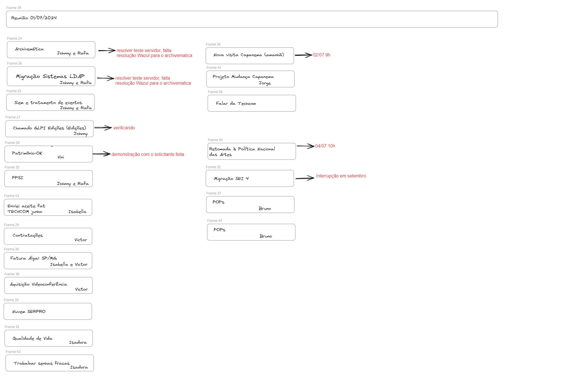583x392 pixels.
Task: Click the 'Frame 28' label
Action: tap(12, 143)
